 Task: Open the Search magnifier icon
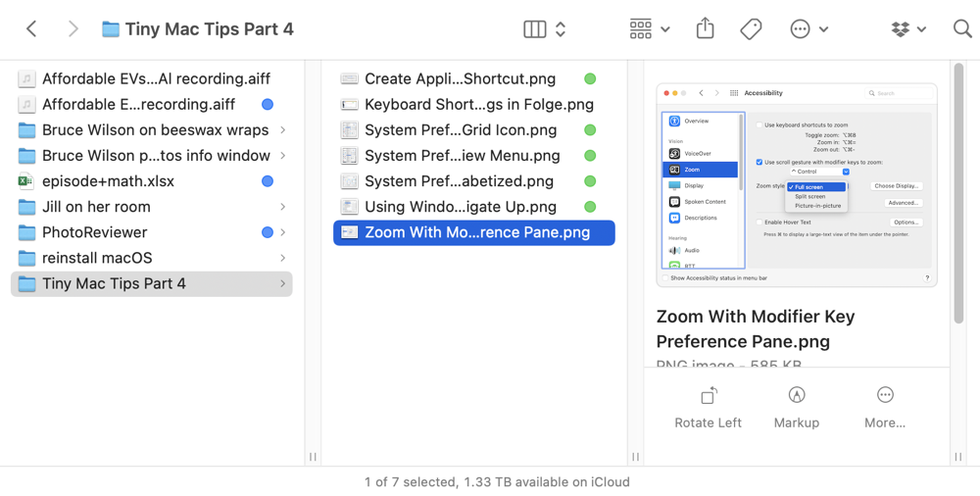[962, 29]
